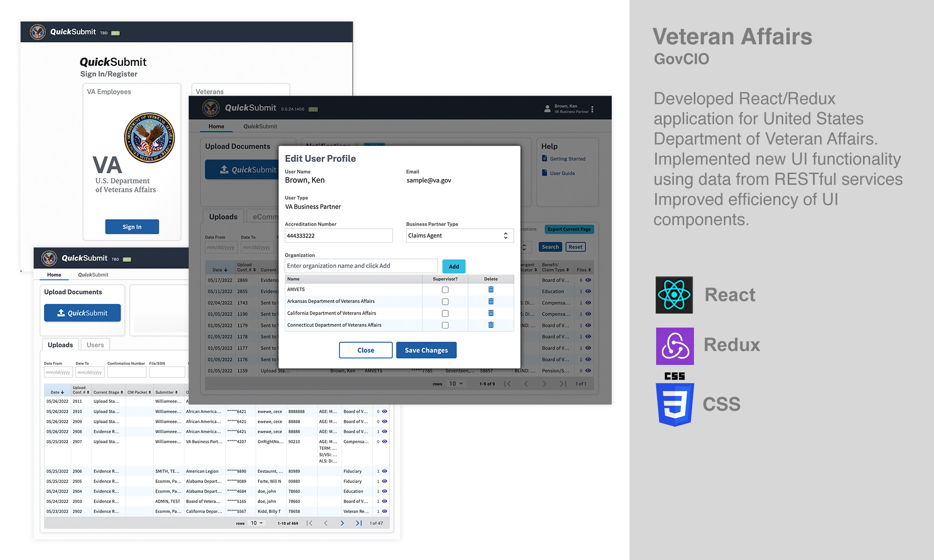Delete Connecticut Department of Veterans Affairs row
The height and width of the screenshot is (560, 934).
pyautogui.click(x=491, y=325)
